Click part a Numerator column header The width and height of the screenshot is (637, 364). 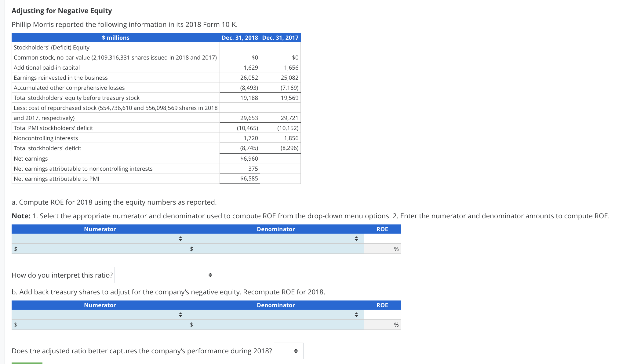click(x=100, y=229)
